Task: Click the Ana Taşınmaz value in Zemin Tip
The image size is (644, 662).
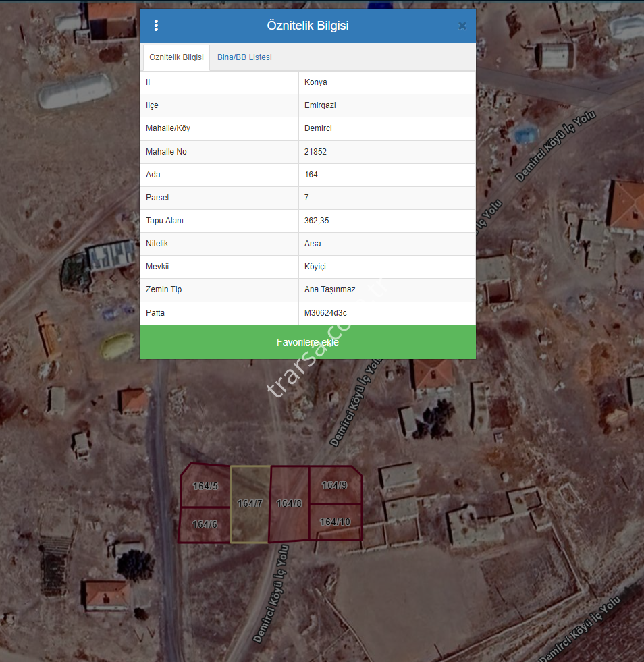Action: click(x=330, y=289)
